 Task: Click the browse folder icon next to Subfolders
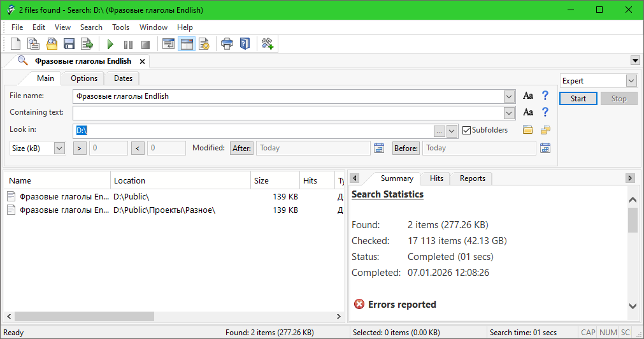(527, 130)
